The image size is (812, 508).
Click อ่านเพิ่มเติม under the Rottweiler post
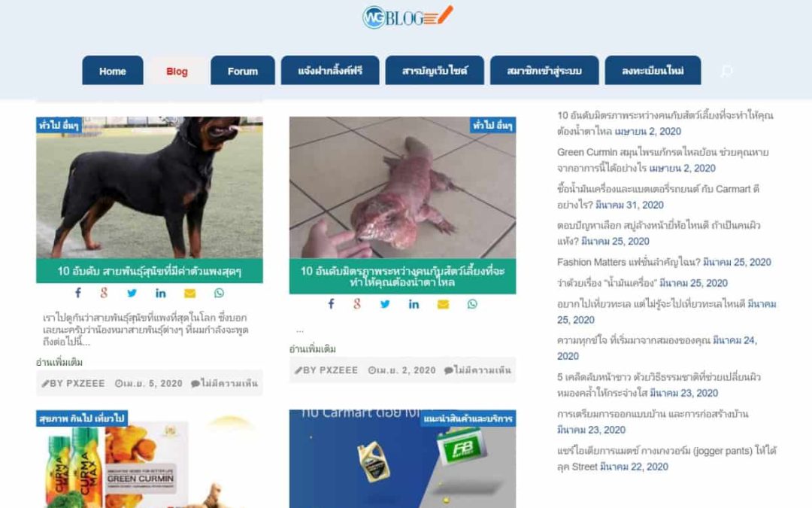(59, 362)
